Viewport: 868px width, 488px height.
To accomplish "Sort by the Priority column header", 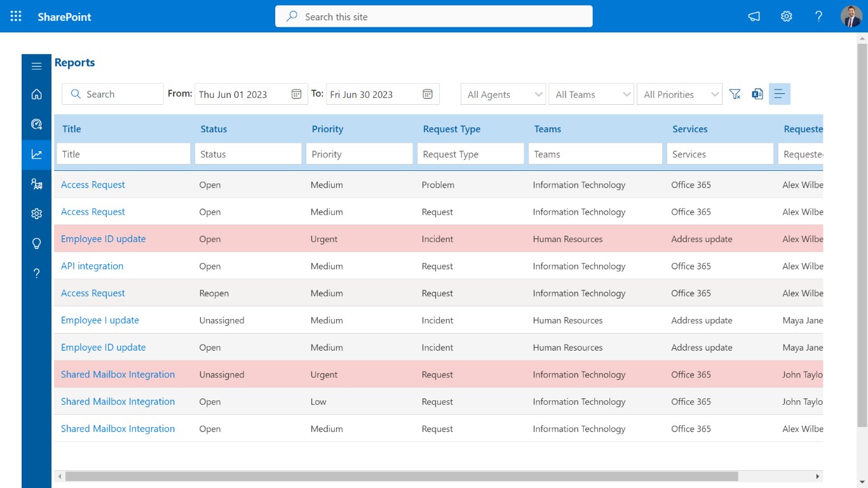I will point(327,129).
